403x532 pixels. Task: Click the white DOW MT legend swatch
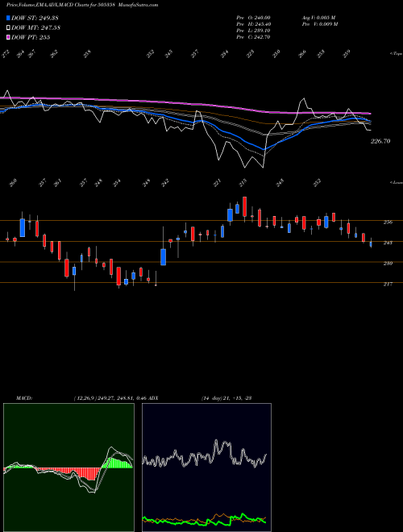click(8, 27)
